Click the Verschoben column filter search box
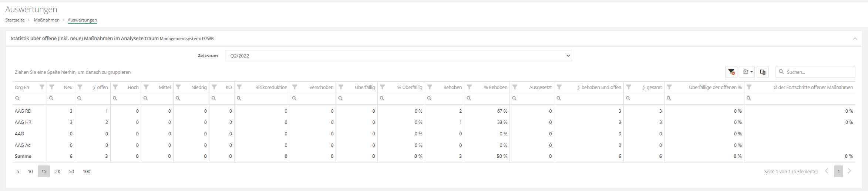868x191 pixels. 315,98
